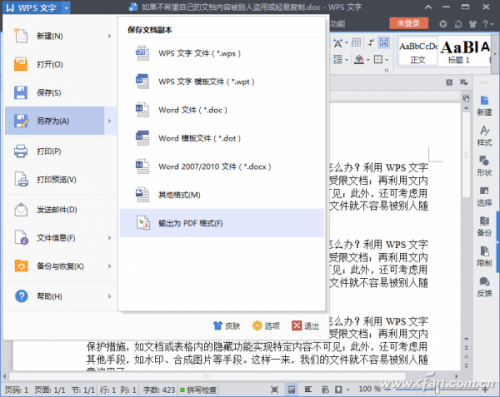Click 100 % zoom level text
Screen dimensions: 500x397
369,389
